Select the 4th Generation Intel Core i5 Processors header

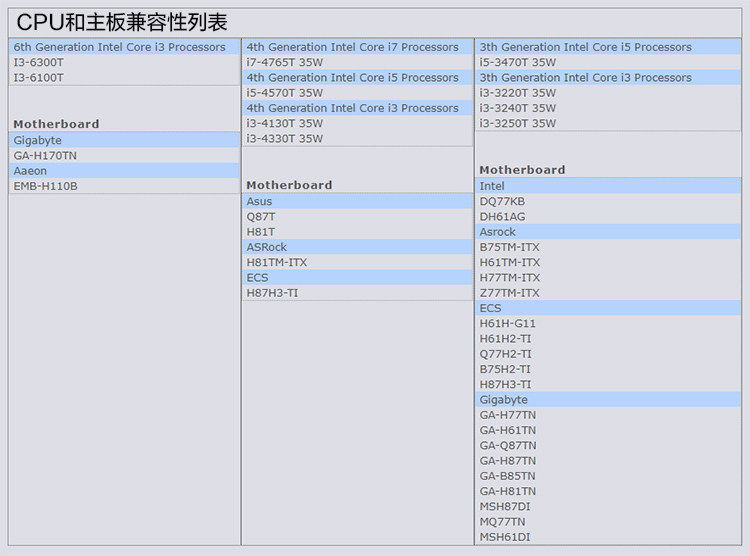(x=357, y=78)
